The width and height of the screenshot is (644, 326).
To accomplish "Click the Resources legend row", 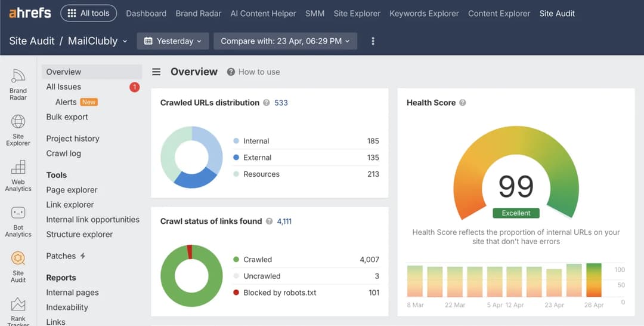I will (x=306, y=174).
